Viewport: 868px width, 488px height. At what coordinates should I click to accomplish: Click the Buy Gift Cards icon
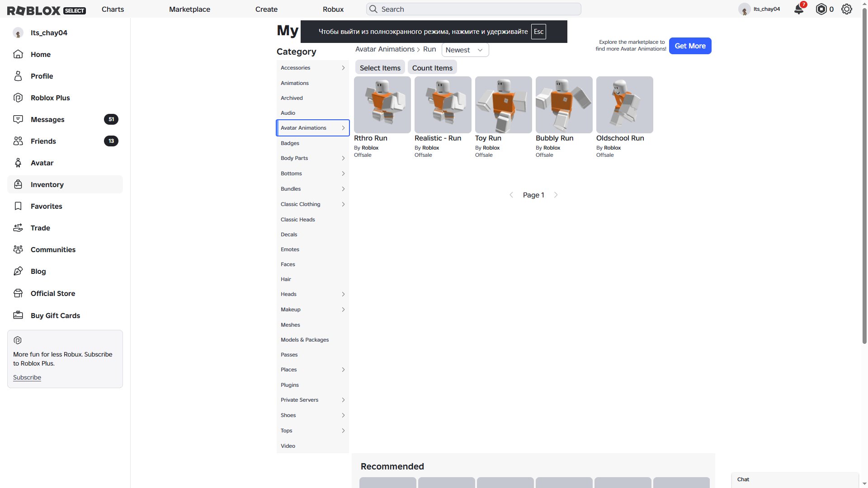point(18,315)
